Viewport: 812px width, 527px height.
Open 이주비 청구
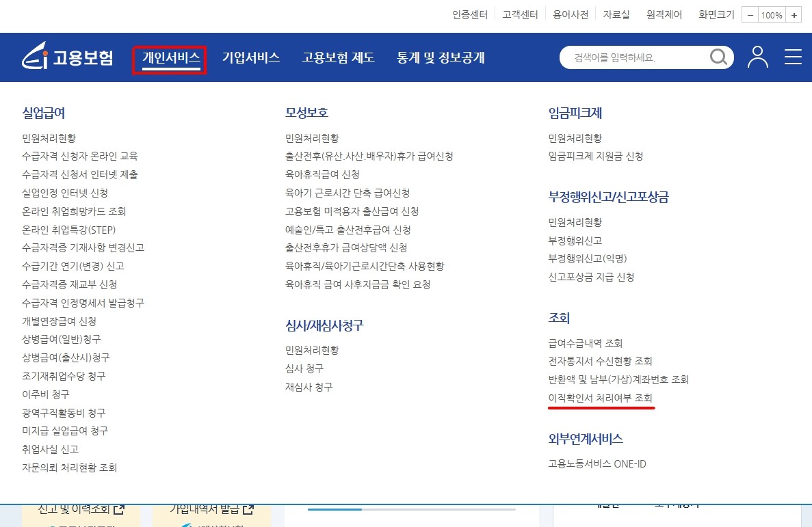click(46, 394)
